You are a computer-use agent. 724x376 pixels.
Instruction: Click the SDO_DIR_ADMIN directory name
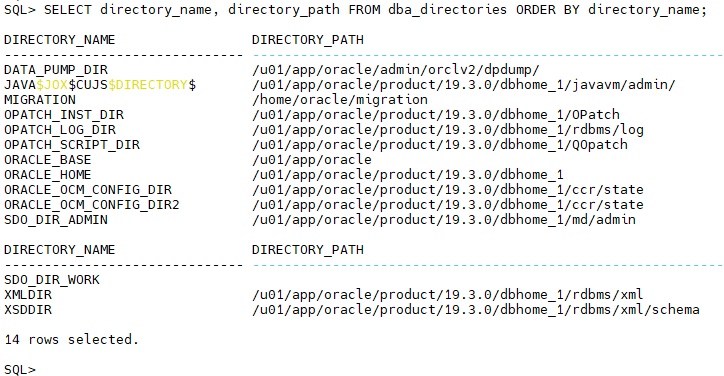pyautogui.click(x=56, y=220)
